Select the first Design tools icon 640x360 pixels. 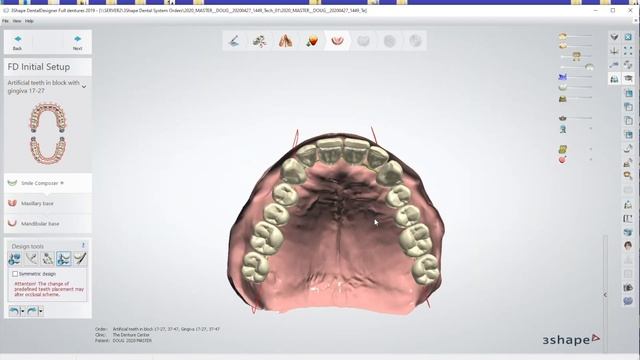point(15,258)
